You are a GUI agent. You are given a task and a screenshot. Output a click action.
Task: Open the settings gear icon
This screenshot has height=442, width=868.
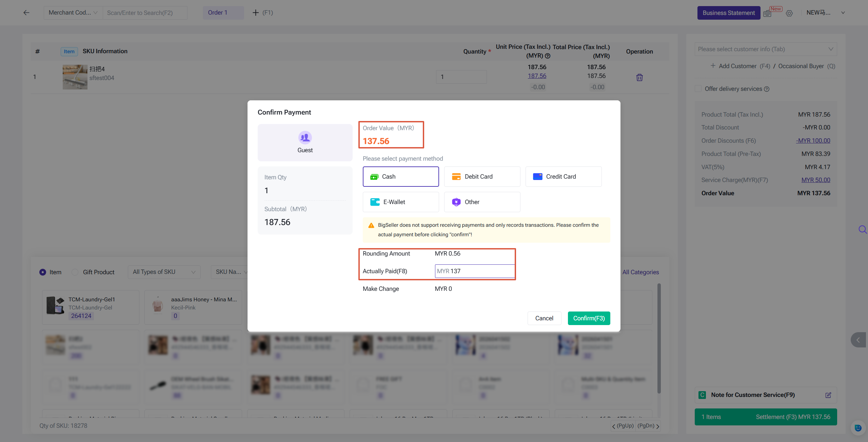789,13
